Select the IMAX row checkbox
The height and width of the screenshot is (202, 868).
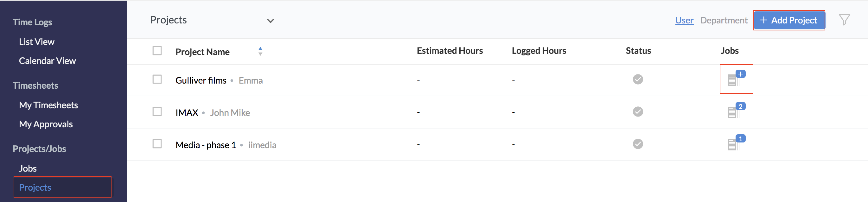[157, 112]
